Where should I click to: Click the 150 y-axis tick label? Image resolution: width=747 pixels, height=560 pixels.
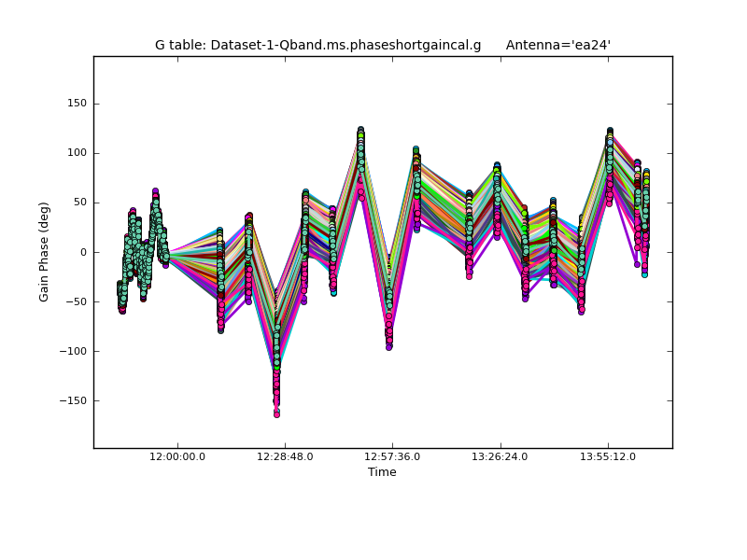[x=77, y=104]
